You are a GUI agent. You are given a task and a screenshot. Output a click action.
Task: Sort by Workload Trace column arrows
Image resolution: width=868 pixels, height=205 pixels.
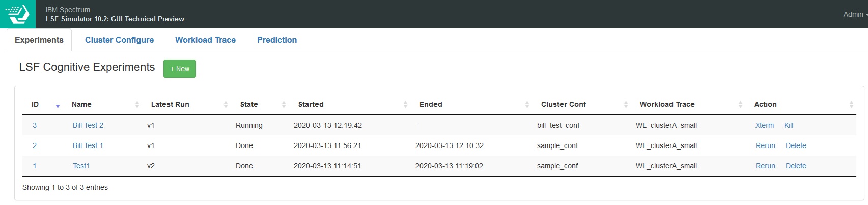[x=740, y=104]
